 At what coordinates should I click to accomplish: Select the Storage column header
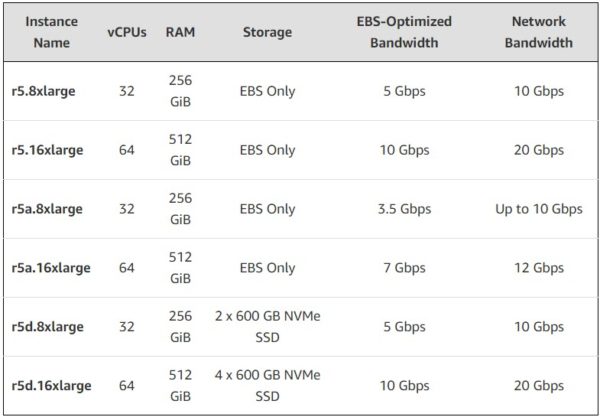click(x=267, y=32)
